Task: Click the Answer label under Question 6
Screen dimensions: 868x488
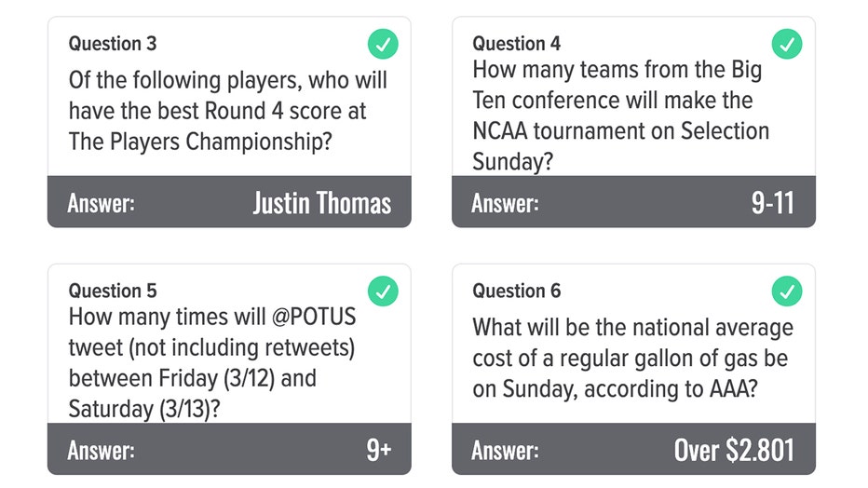Action: click(x=505, y=451)
